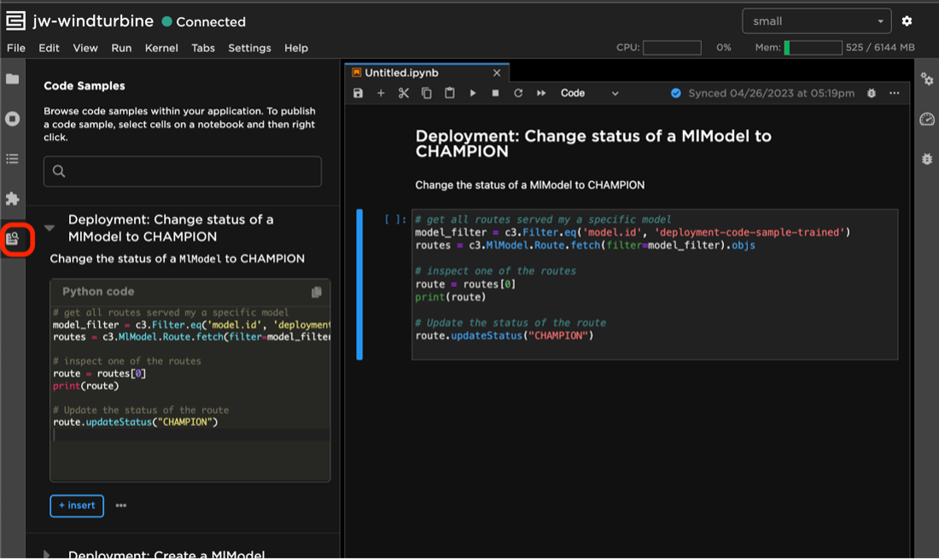939x560 pixels.
Task: Click the code samples search field
Action: [183, 171]
